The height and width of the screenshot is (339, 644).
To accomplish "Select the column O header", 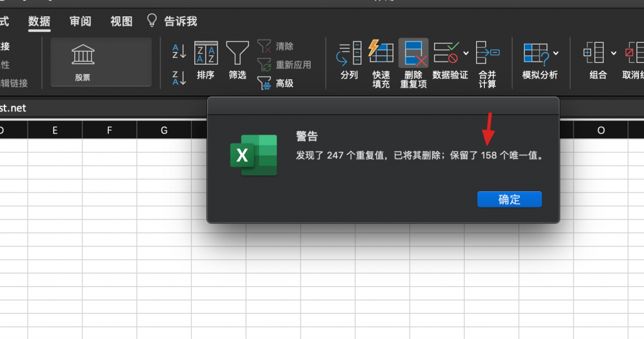I will (x=601, y=130).
